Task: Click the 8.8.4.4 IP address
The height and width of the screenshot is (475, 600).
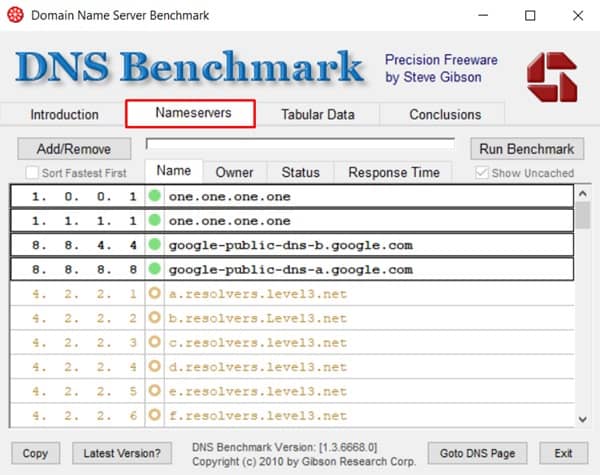Action: (x=84, y=245)
